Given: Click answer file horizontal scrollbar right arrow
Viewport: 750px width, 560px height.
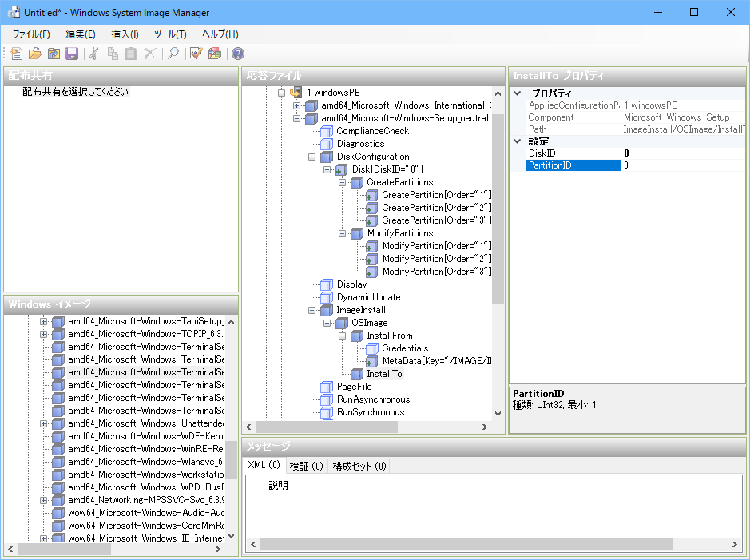Looking at the screenshot, I should (485, 427).
